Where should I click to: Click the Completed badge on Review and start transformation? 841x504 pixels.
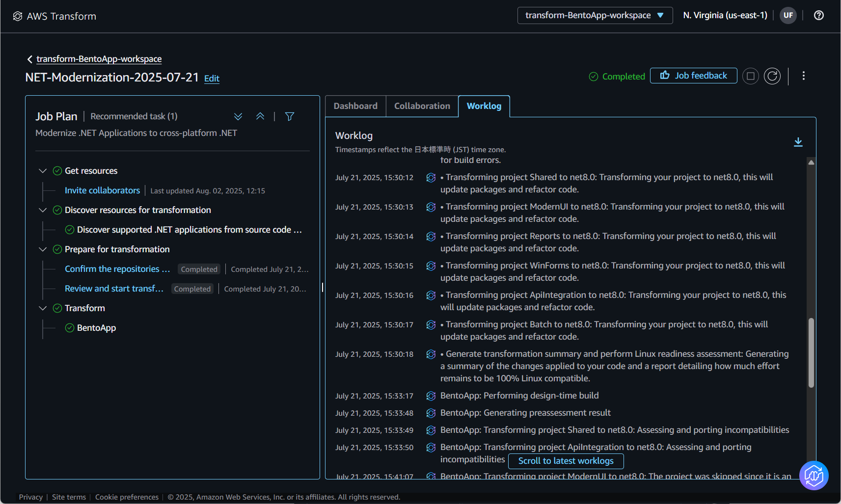pyautogui.click(x=192, y=289)
